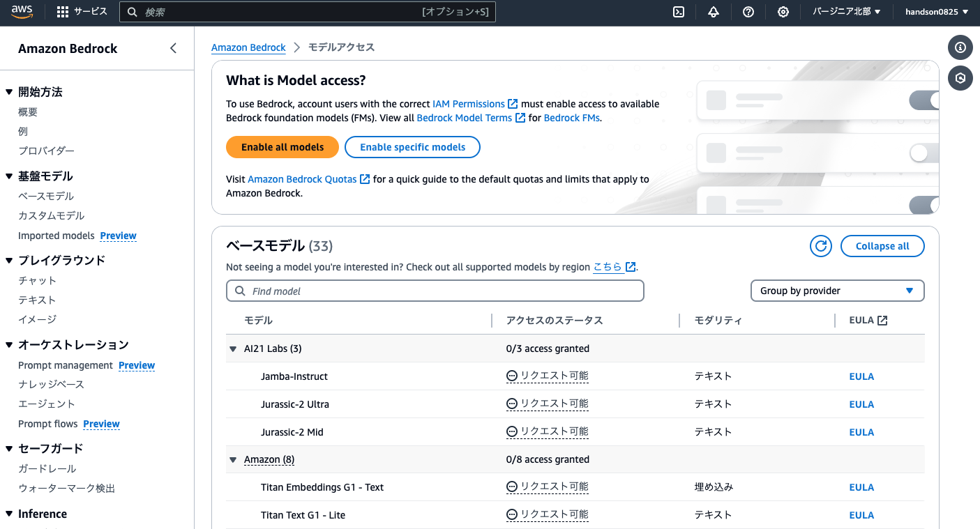Open the EULA link for Jamba-Instruct
Viewport: 980px width, 529px height.
pyautogui.click(x=861, y=376)
